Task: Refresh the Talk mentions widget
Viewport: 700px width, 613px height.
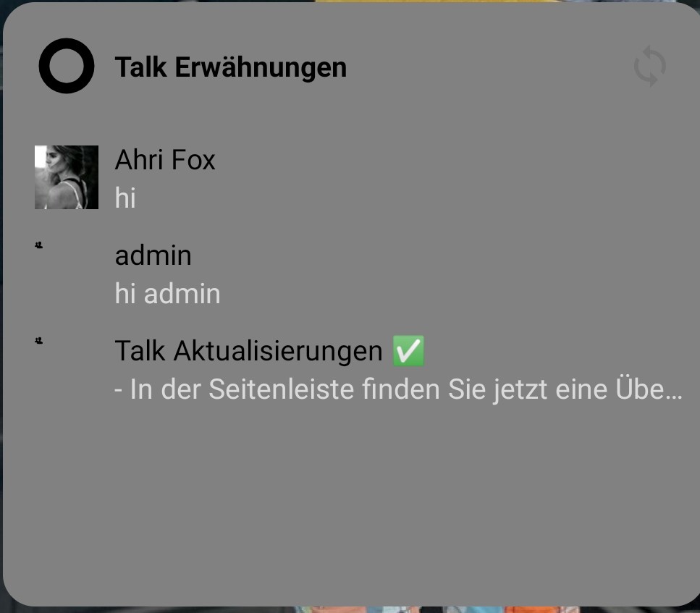Action: (649, 66)
